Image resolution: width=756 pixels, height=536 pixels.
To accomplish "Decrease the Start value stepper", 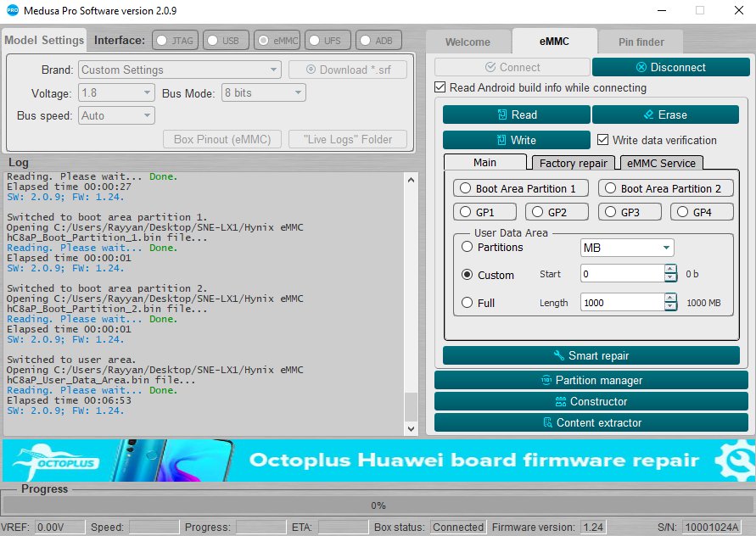I will (670, 277).
